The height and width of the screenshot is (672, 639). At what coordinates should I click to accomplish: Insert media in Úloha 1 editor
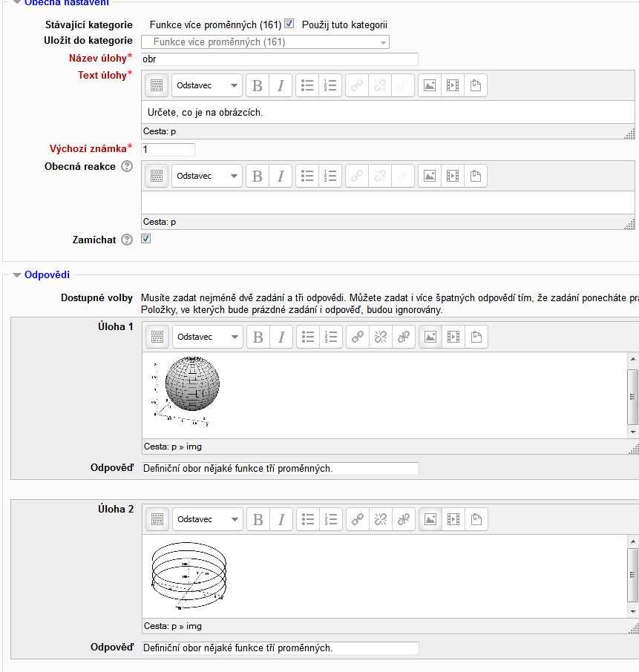(453, 337)
